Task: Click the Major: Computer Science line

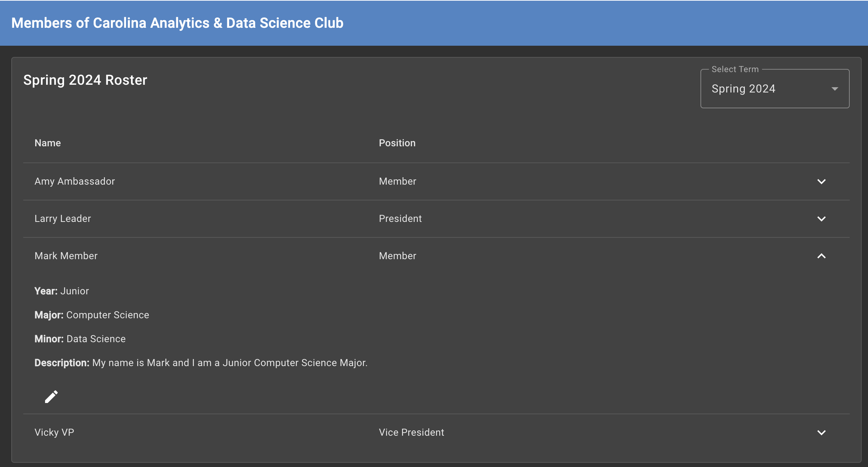Action: [92, 315]
